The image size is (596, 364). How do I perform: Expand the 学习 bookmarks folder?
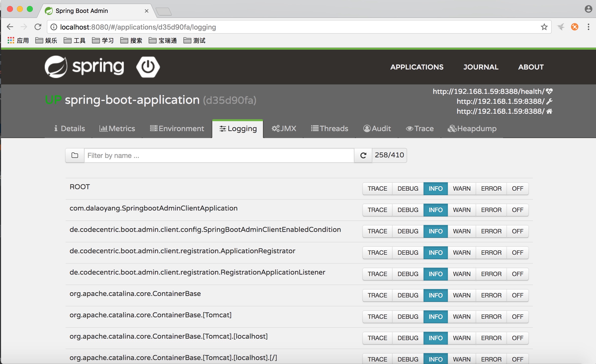(x=103, y=40)
